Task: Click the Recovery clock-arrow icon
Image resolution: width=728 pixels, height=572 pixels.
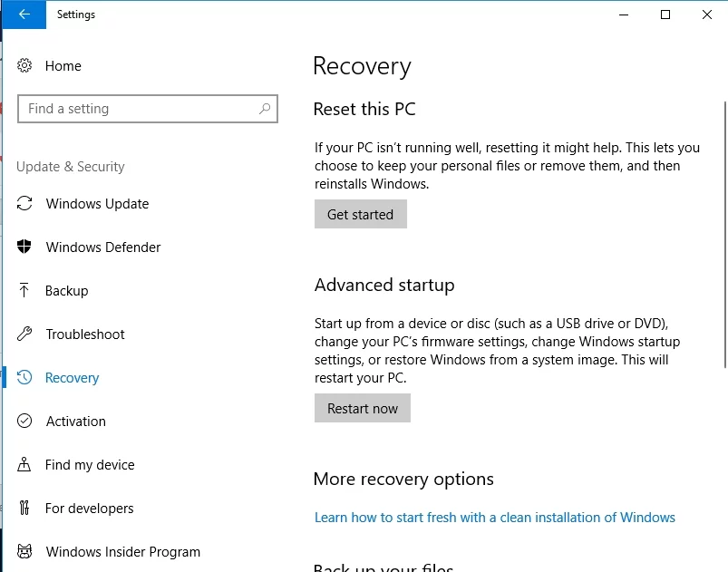Action: coord(25,378)
